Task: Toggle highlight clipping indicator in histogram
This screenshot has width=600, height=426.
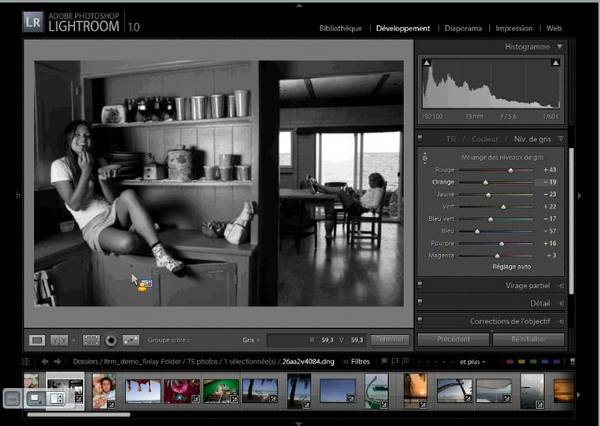Action: click(556, 62)
